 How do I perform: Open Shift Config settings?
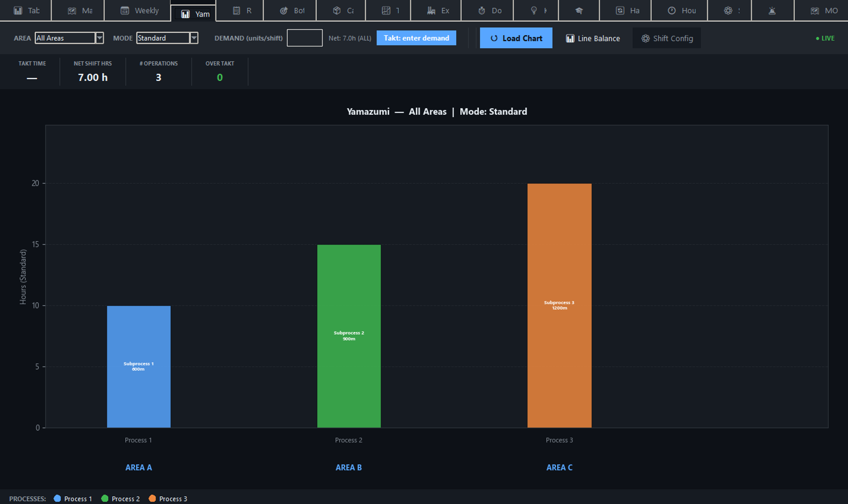[667, 38]
